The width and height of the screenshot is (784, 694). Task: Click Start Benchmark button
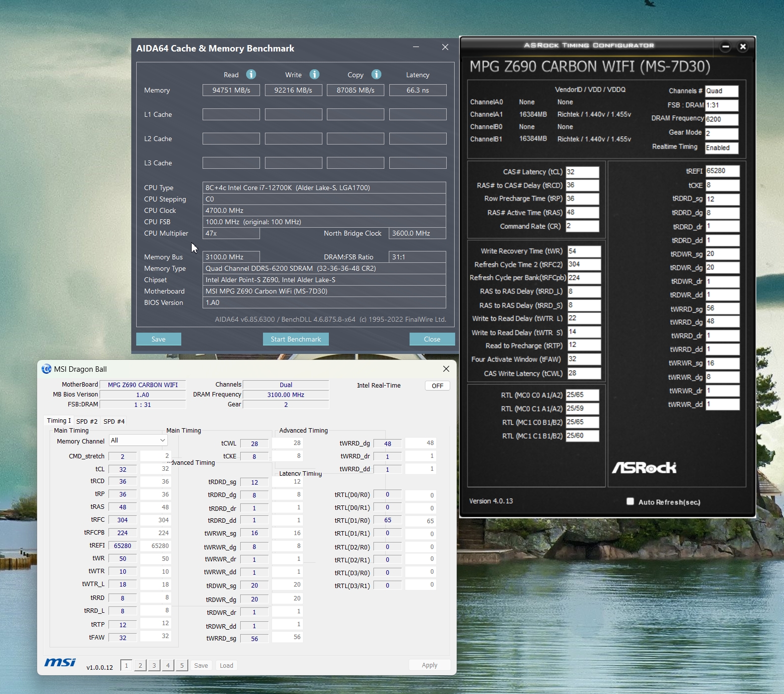click(x=296, y=339)
